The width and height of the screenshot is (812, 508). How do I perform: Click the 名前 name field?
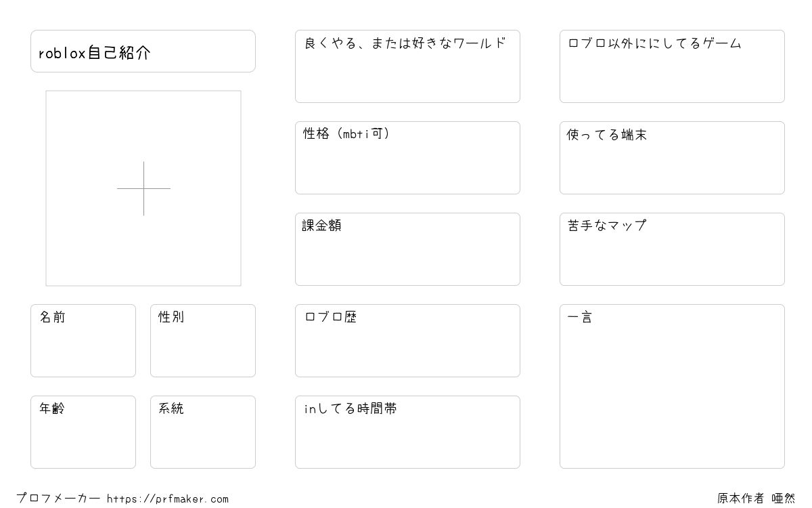83,341
